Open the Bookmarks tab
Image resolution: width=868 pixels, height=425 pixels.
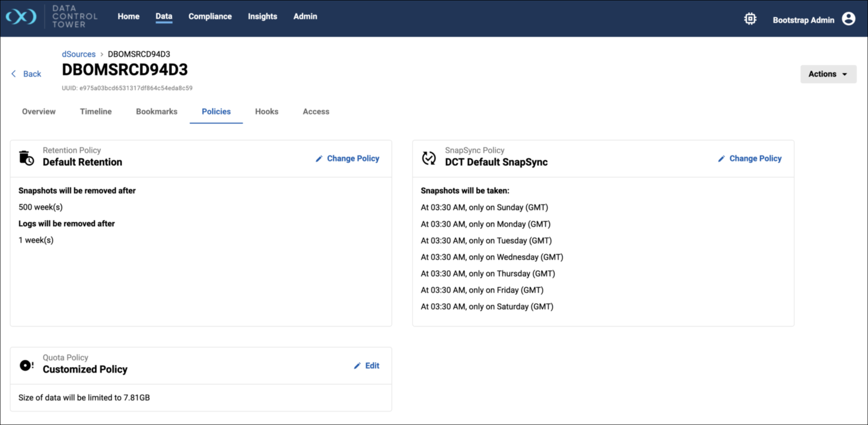157,112
